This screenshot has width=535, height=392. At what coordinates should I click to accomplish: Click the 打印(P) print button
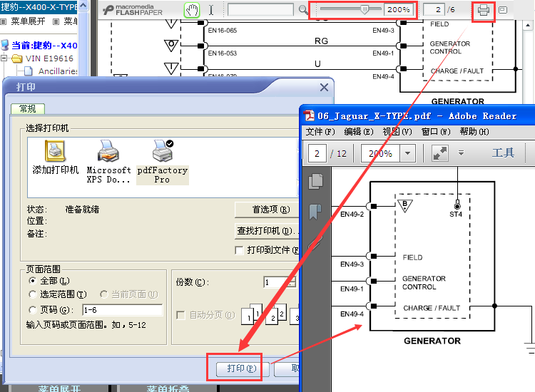[x=242, y=368]
